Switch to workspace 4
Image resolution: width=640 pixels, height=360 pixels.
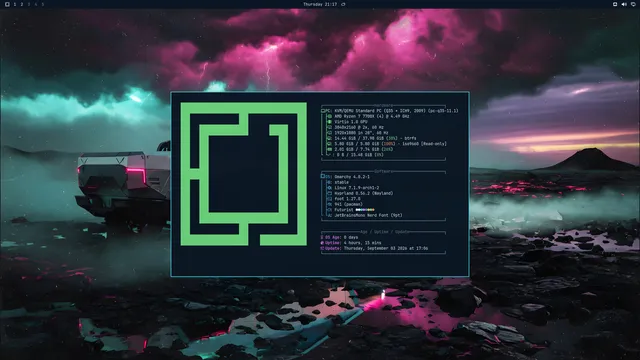tap(36, 4)
